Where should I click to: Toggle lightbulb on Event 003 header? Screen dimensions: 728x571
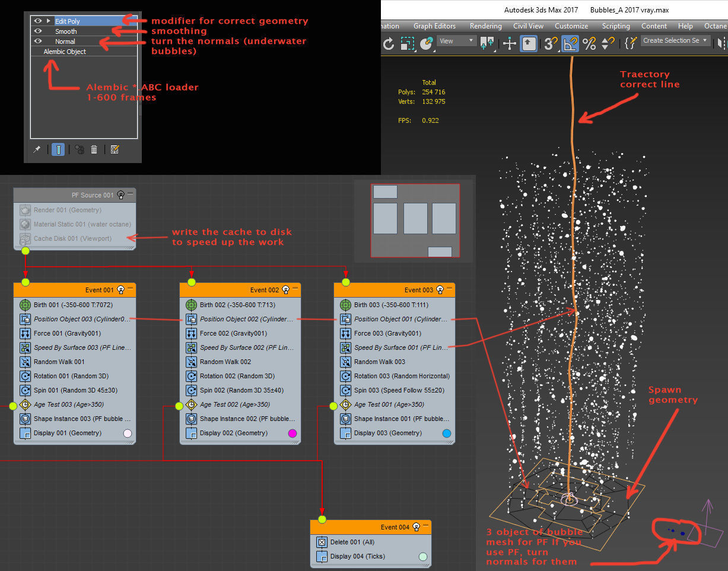click(x=440, y=289)
